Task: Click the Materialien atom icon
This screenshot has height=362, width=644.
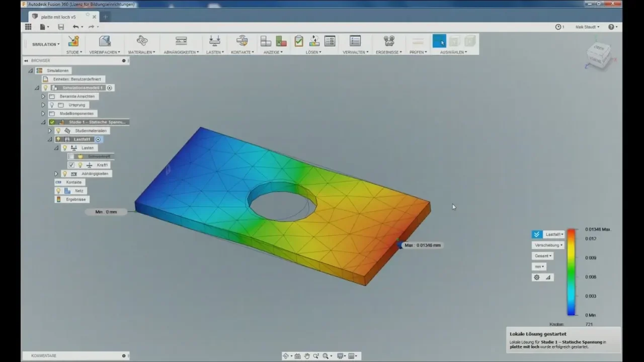Action: [x=142, y=41]
